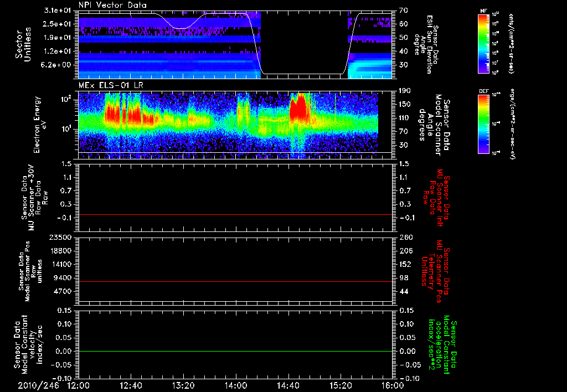This screenshot has width=567, height=392.
Task: Click the '206' telemetry tick label
Action: (x=405, y=251)
